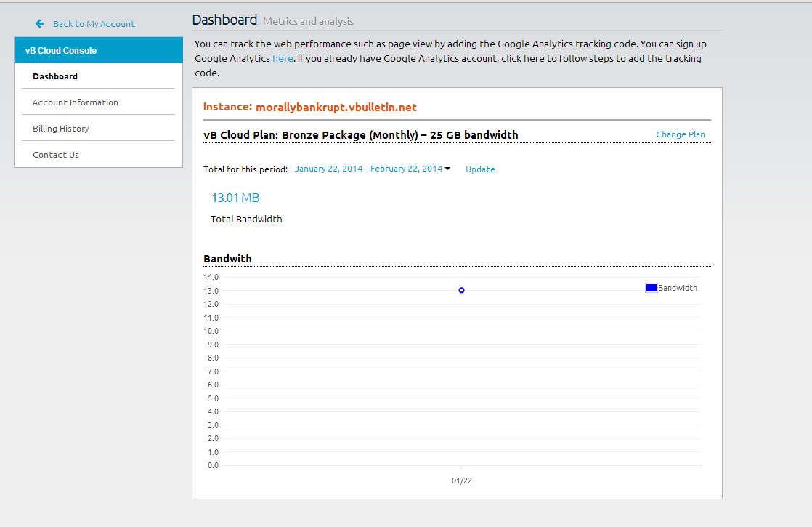Click the Total Bandwidth label

click(x=246, y=220)
